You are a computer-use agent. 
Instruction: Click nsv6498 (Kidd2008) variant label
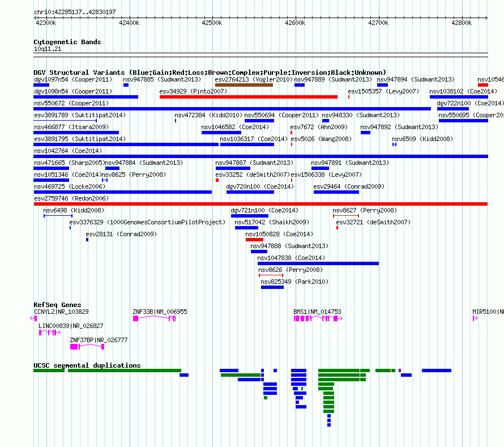[x=74, y=210]
